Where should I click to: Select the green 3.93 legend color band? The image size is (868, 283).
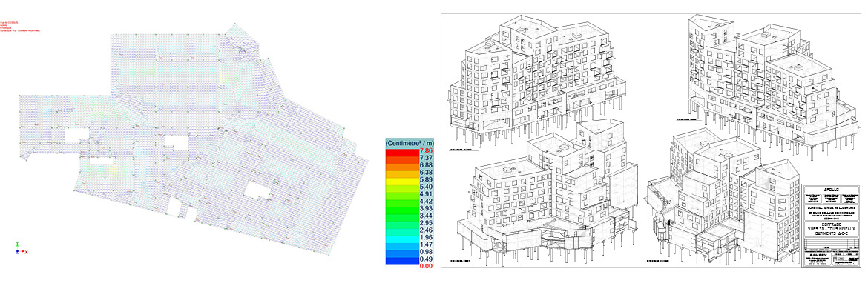pos(402,208)
